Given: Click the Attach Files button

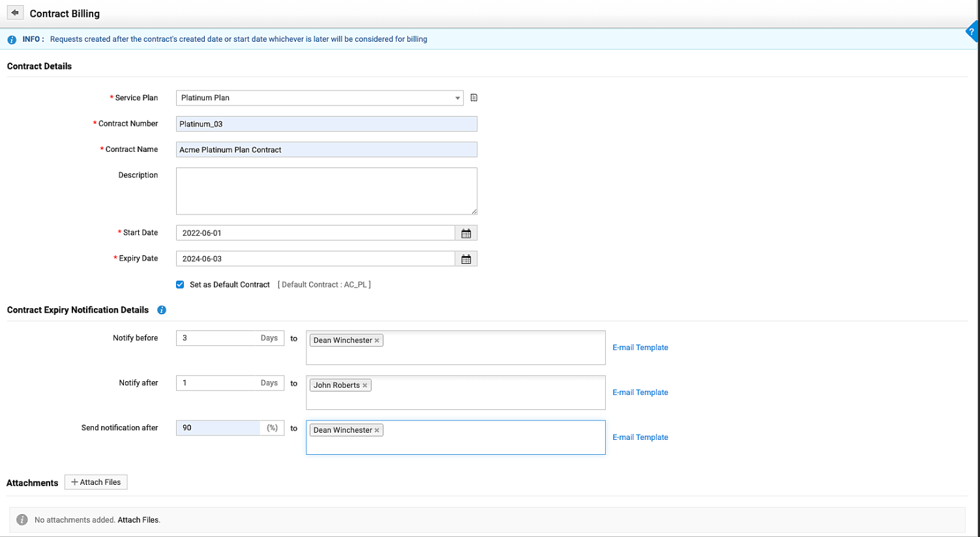Looking at the screenshot, I should pyautogui.click(x=96, y=482).
